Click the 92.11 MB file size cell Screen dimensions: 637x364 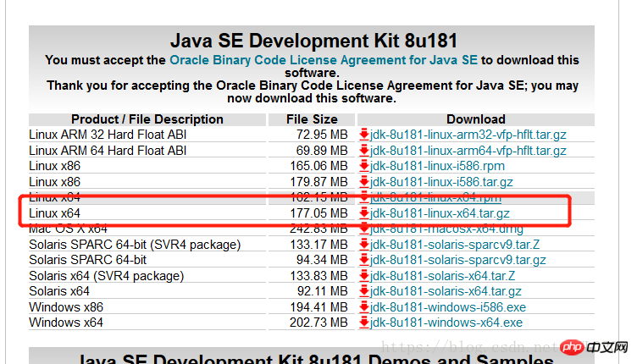point(322,291)
